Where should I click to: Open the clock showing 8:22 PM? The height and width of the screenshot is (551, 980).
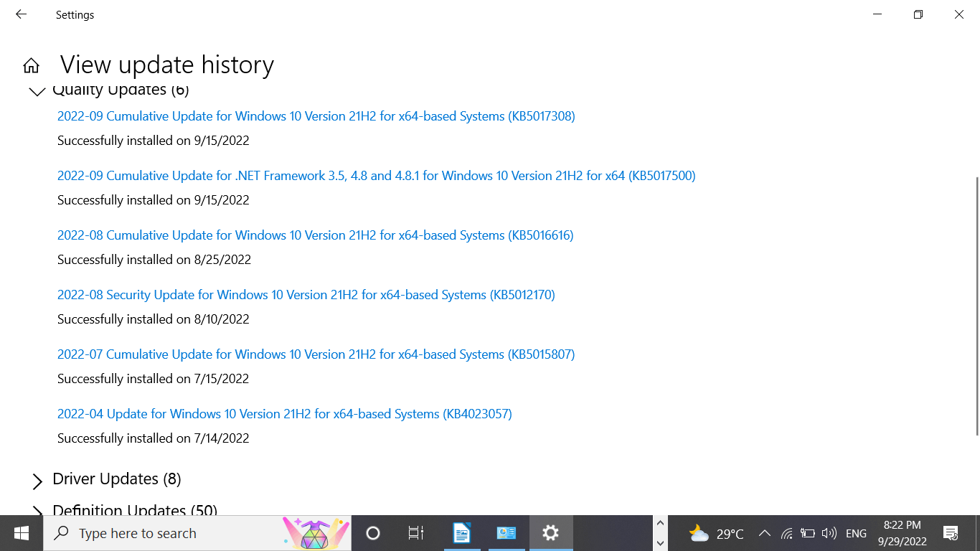pos(903,533)
